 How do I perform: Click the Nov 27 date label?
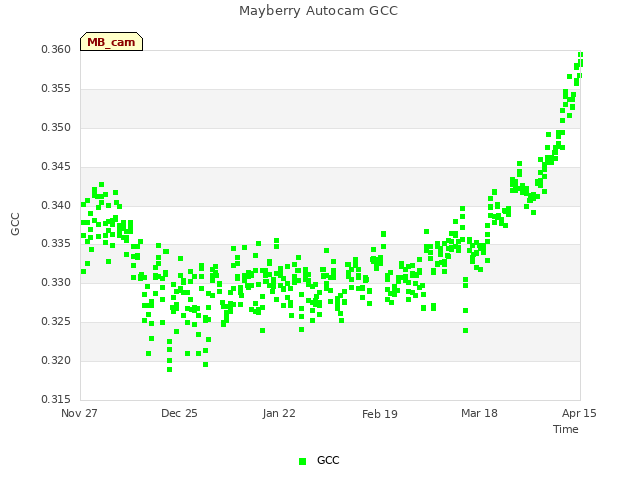(x=79, y=413)
